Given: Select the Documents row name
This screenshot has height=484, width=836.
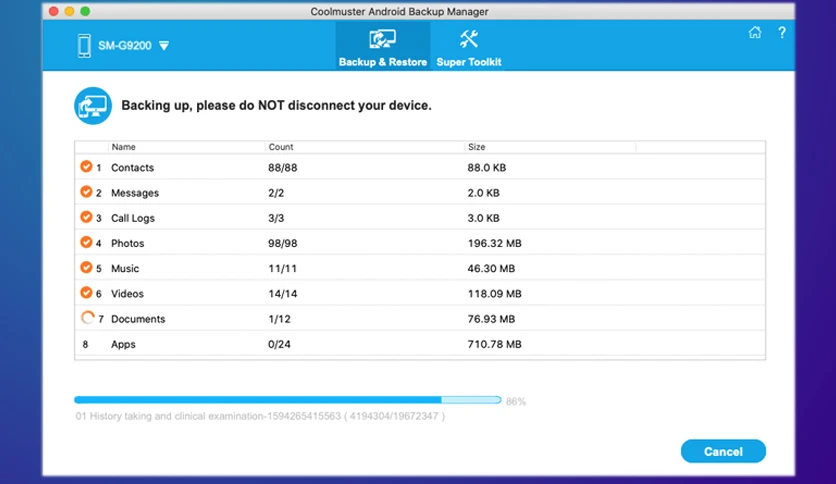Looking at the screenshot, I should tap(138, 319).
